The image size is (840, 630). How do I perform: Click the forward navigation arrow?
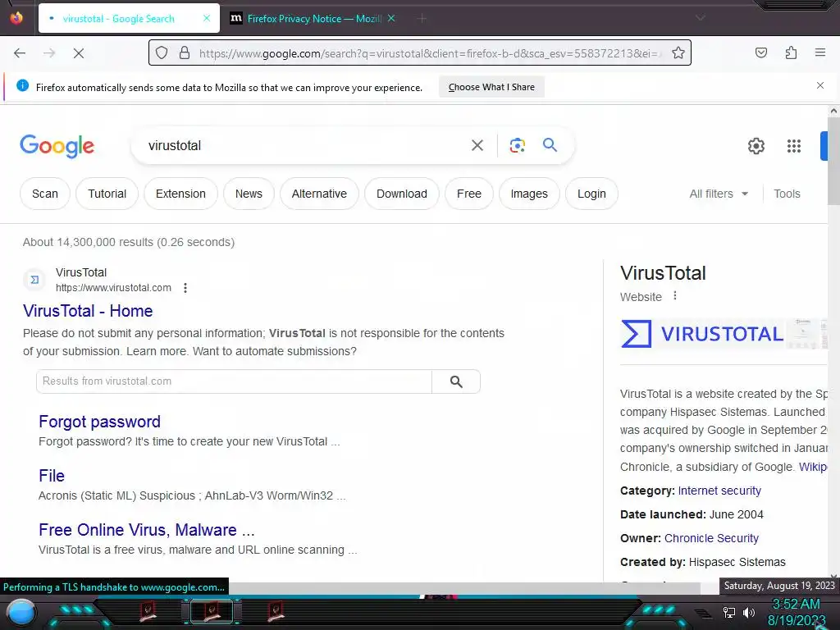tap(49, 53)
